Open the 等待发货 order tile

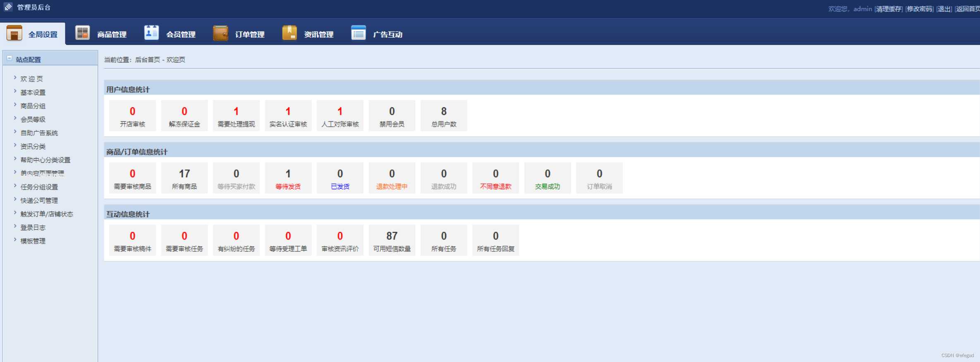[x=288, y=178]
